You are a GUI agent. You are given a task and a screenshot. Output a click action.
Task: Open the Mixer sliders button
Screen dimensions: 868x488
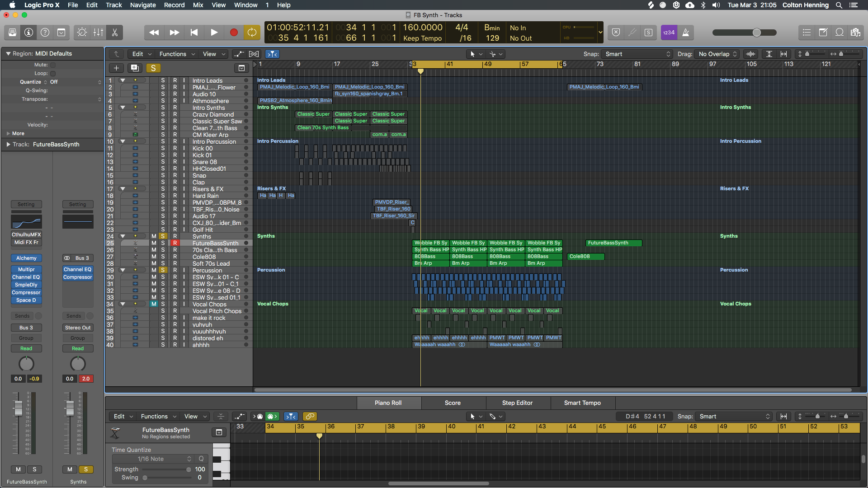pyautogui.click(x=98, y=33)
